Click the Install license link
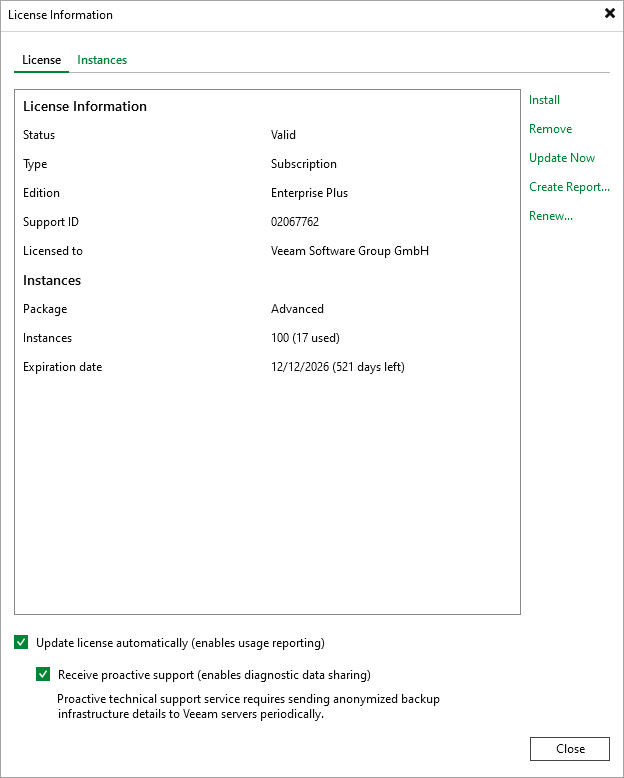This screenshot has width=624, height=778. [544, 100]
